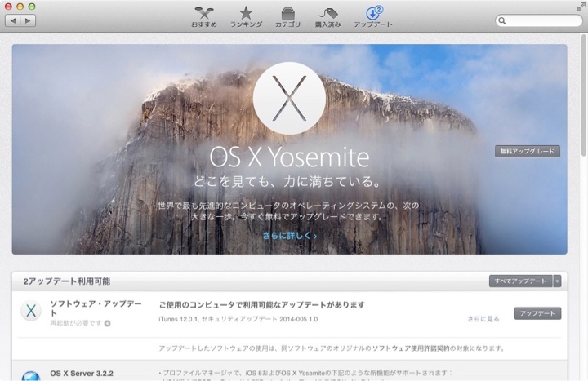Click the Yosemite X logo circle
Viewport: 588px width, 381px height.
289,98
